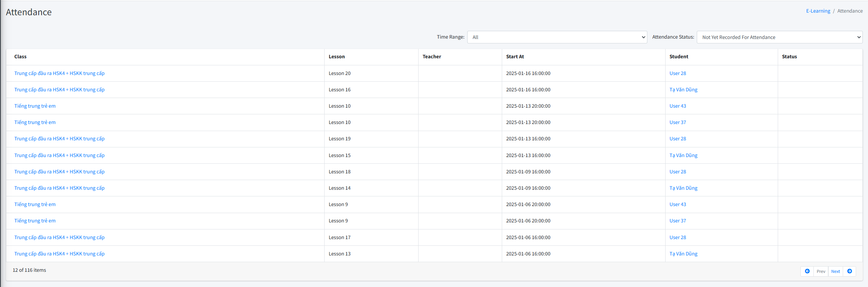Click the Class column header

(20, 57)
